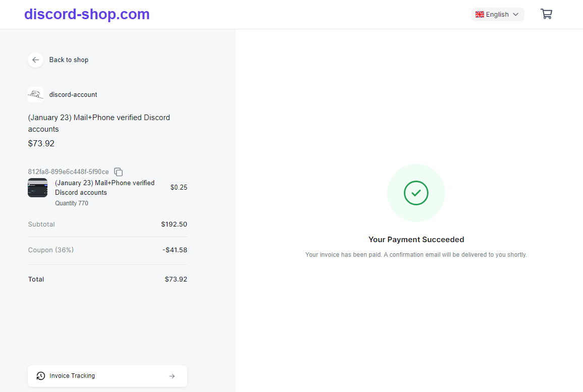Click the $0.25 unit price

coord(179,187)
